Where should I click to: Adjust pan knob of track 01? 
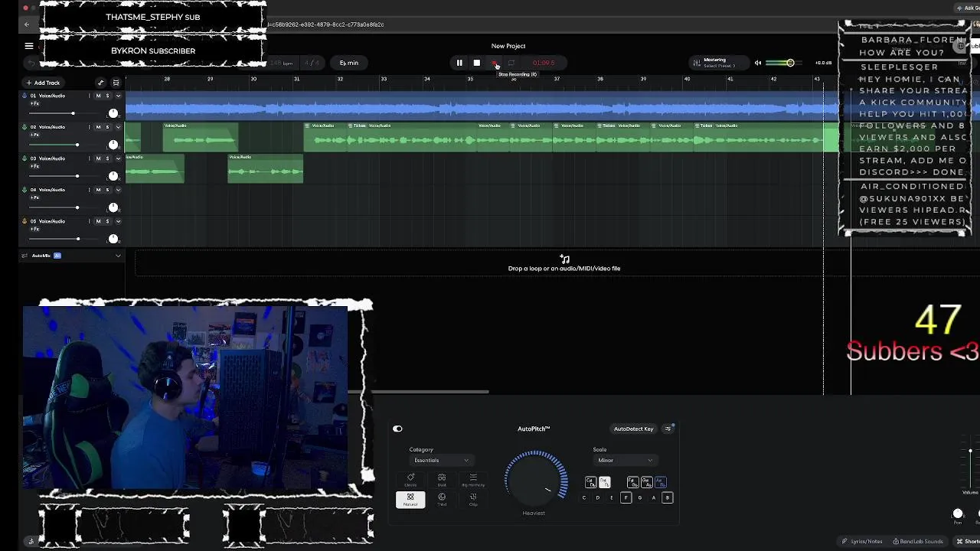pos(113,113)
